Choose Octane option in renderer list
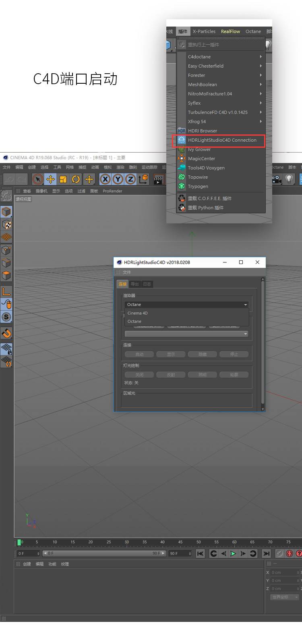 187,321
